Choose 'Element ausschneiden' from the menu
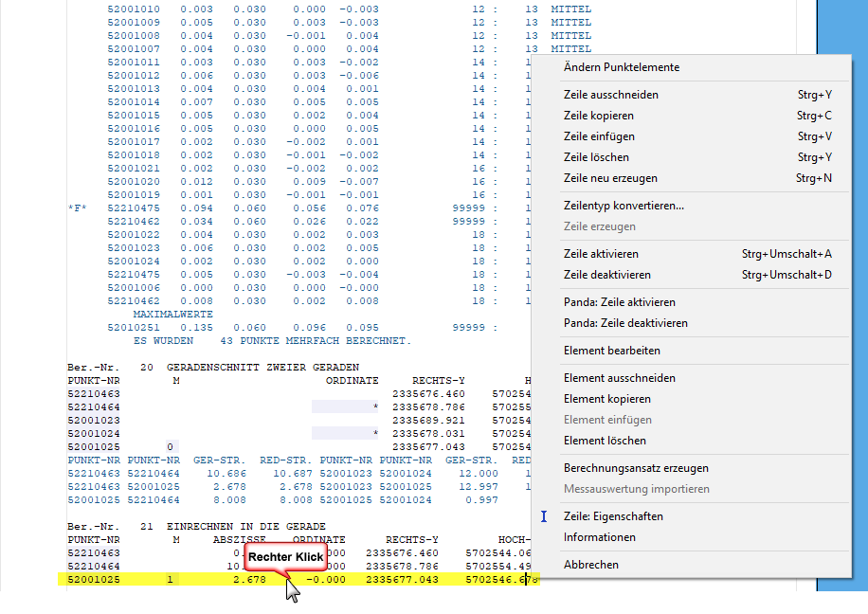The height and width of the screenshot is (614, 868). coord(619,378)
